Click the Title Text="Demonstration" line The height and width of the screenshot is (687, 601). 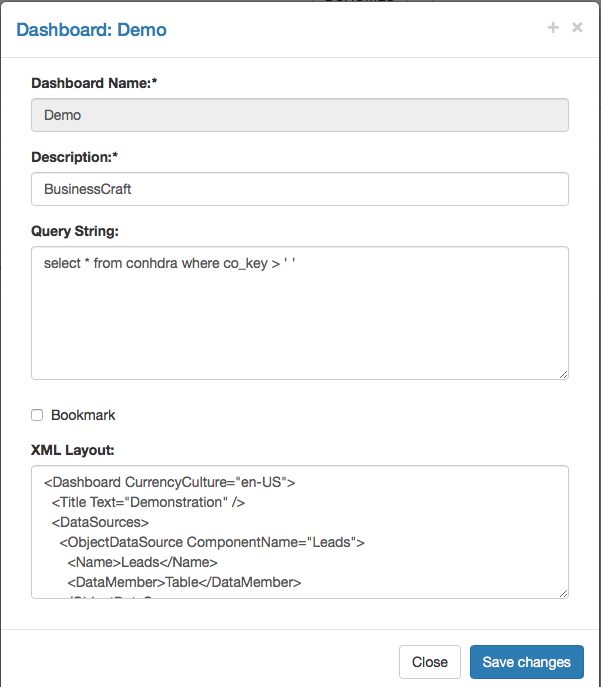click(x=148, y=502)
